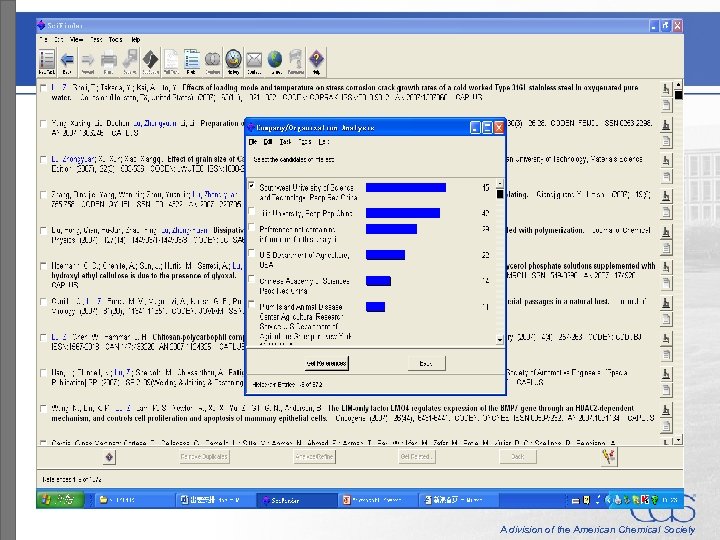Image resolution: width=720 pixels, height=540 pixels.
Task: Click the Print toolbar icon
Action: (x=108, y=62)
